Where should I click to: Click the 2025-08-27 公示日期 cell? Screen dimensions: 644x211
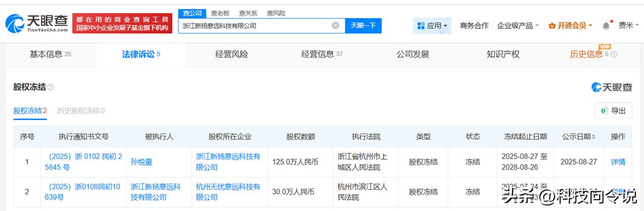point(577,162)
